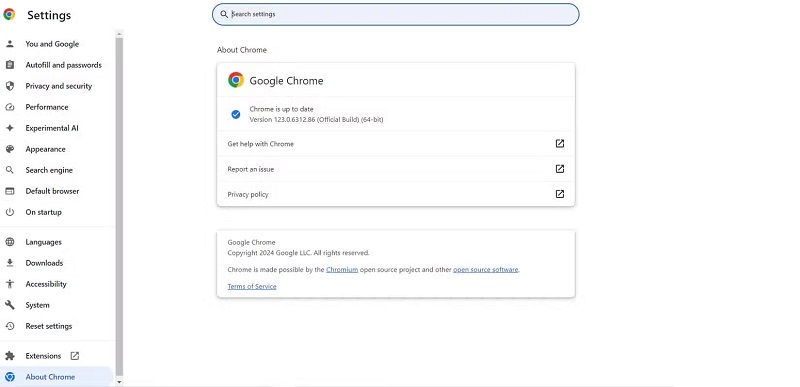Click the Privacy and security shield icon
The image size is (800, 387).
10,86
